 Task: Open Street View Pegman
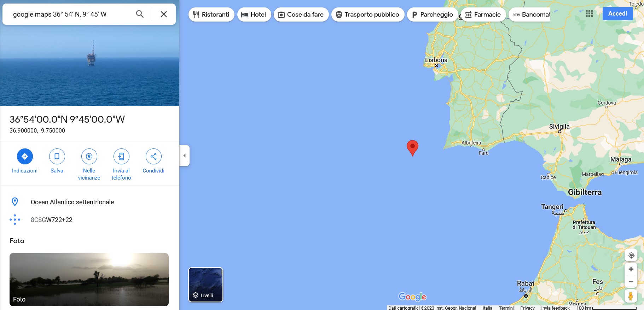pos(631,296)
